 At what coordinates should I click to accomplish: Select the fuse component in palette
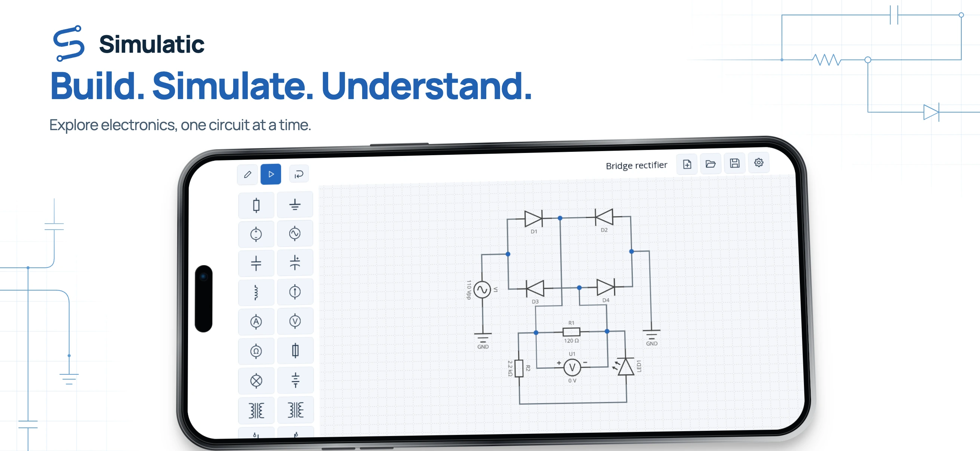(x=295, y=350)
